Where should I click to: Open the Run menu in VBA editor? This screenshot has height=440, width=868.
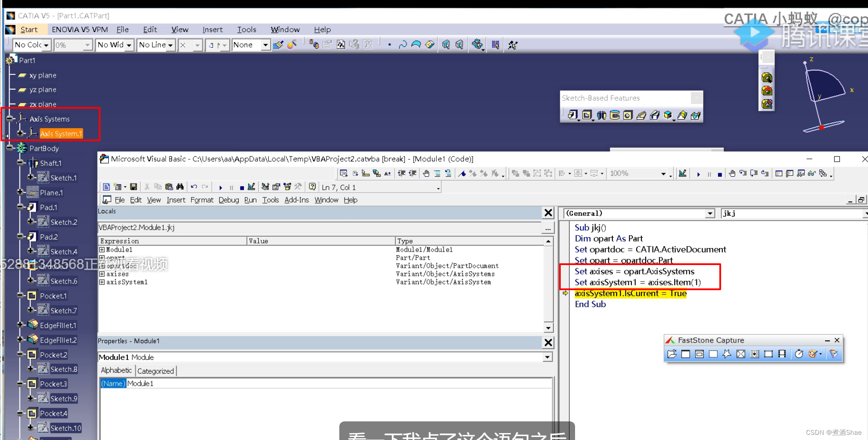(x=250, y=200)
